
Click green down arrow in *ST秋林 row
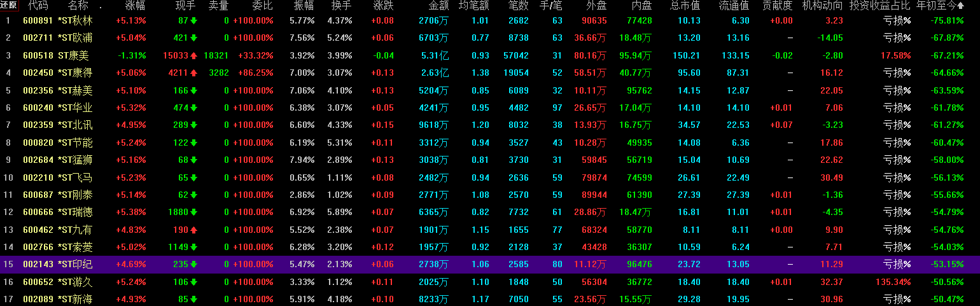pyautogui.click(x=193, y=20)
